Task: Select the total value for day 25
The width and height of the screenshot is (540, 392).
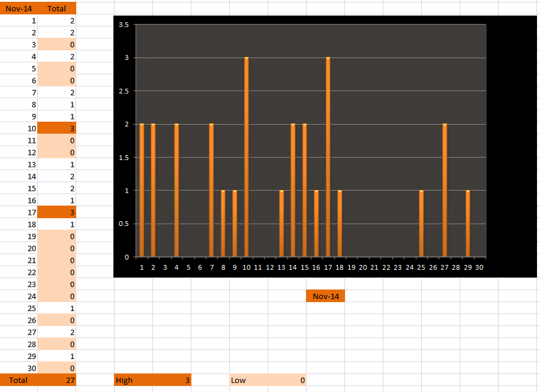Action: click(x=56, y=308)
